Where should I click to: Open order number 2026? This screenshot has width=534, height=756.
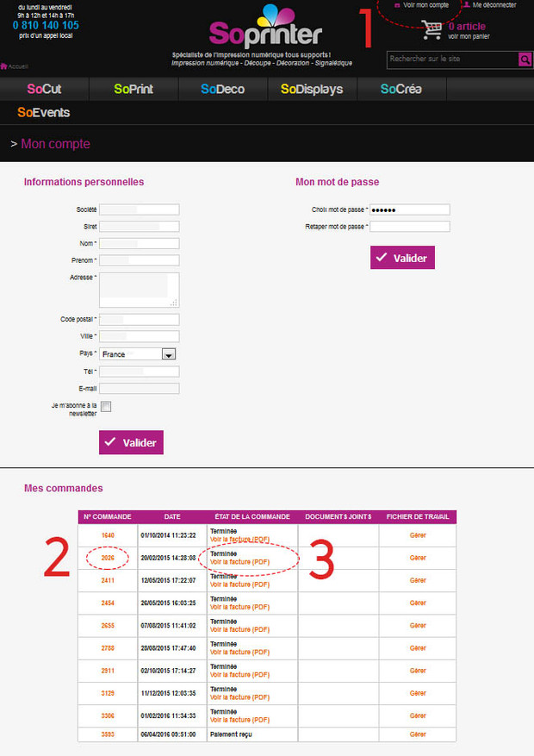108,558
